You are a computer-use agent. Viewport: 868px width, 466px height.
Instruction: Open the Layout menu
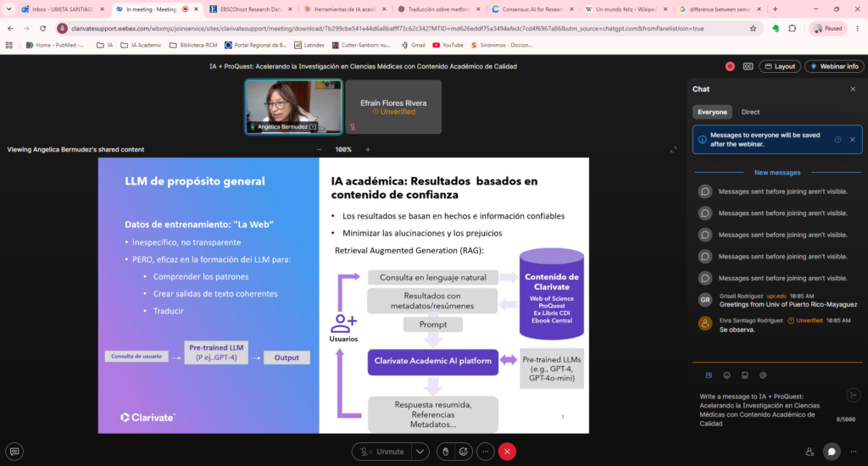[780, 66]
